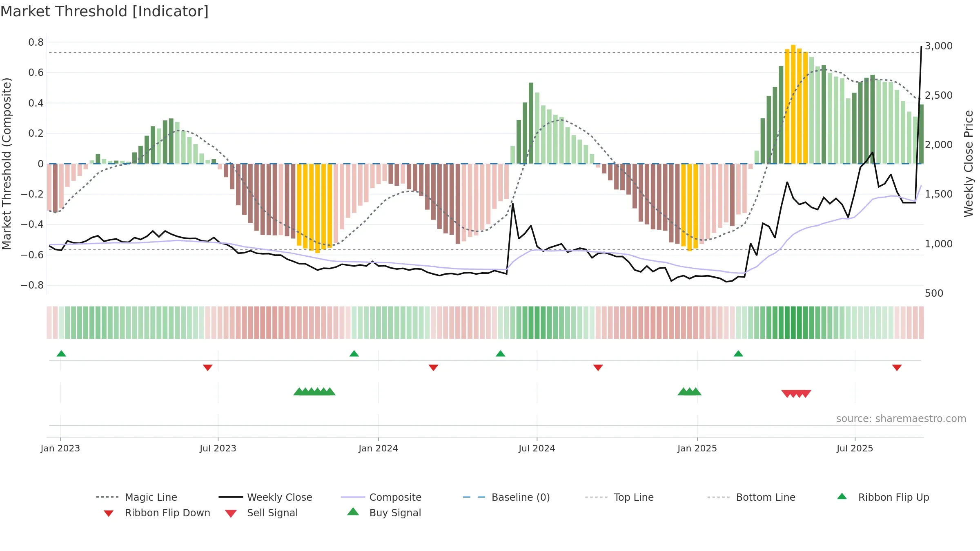Click the 'Market Threshold (Composite)' axis title
Viewport: 980px width, 551px height.
coord(7,164)
